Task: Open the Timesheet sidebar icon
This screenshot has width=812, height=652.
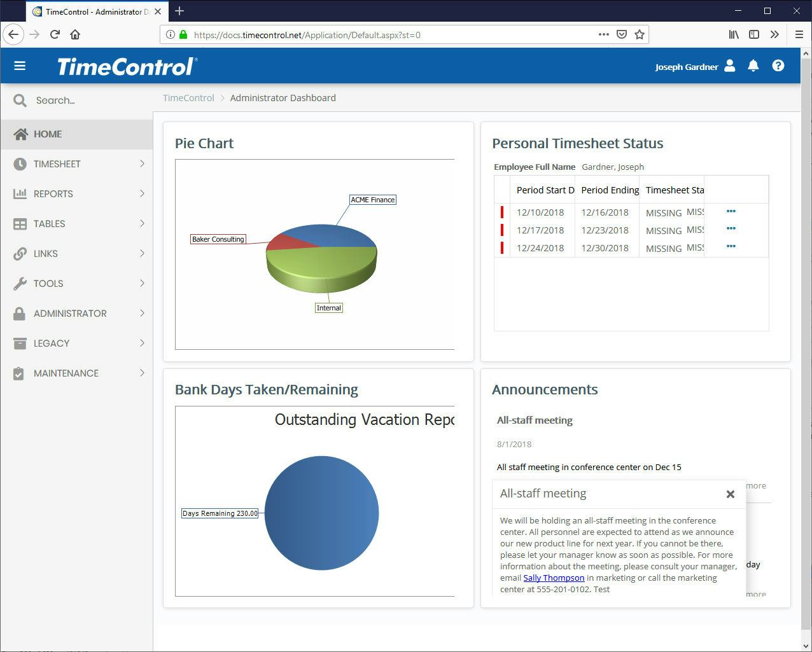Action: click(x=20, y=164)
